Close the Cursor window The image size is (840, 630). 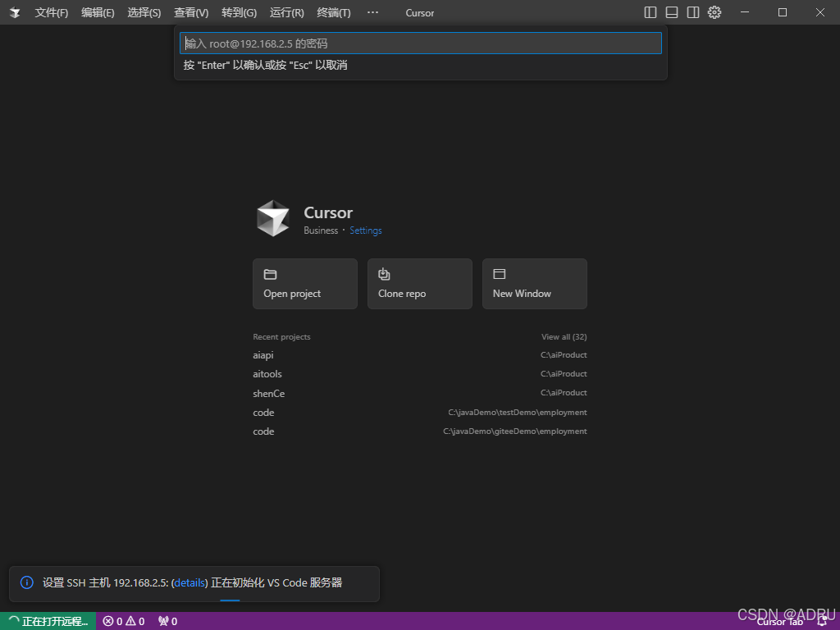(x=820, y=12)
